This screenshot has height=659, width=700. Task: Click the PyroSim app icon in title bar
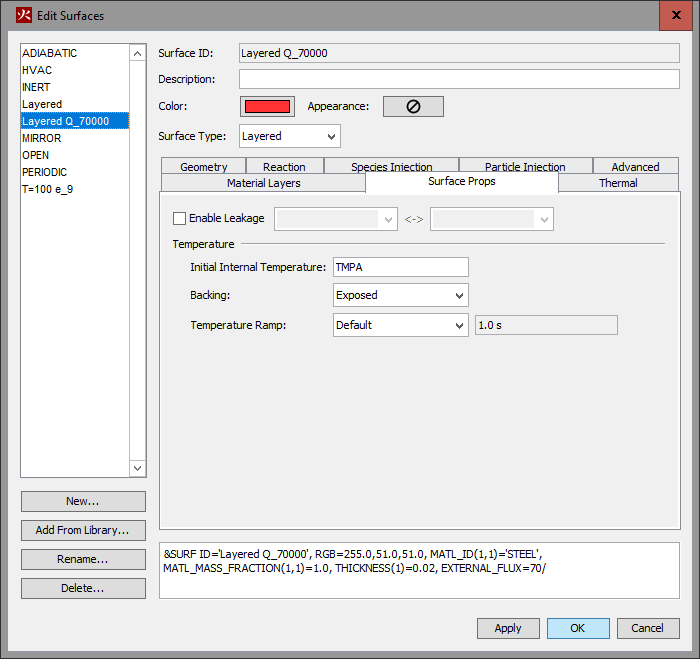24,15
